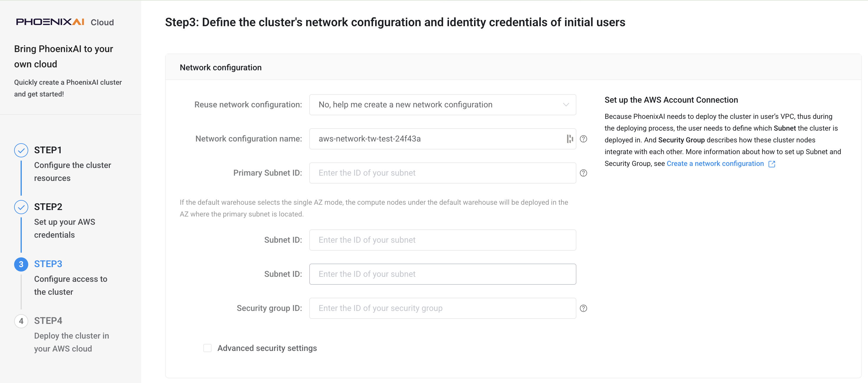Open help for Network configuration name
Image resolution: width=868 pixels, height=383 pixels.
[583, 139]
